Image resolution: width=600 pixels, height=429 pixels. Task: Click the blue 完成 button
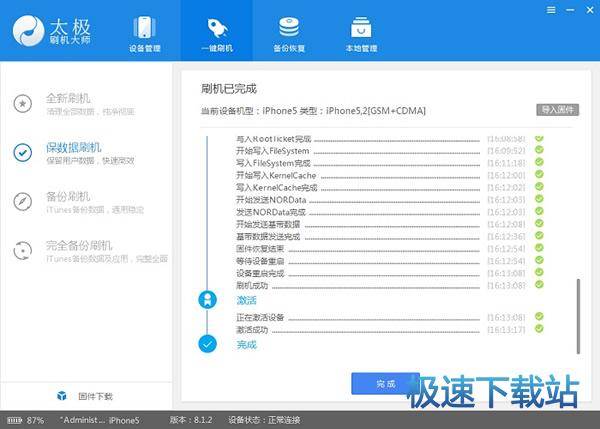coord(385,383)
